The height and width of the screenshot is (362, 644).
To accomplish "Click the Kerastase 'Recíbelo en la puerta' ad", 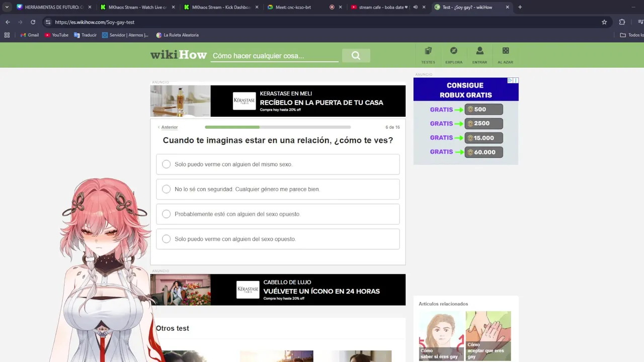I will (278, 101).
